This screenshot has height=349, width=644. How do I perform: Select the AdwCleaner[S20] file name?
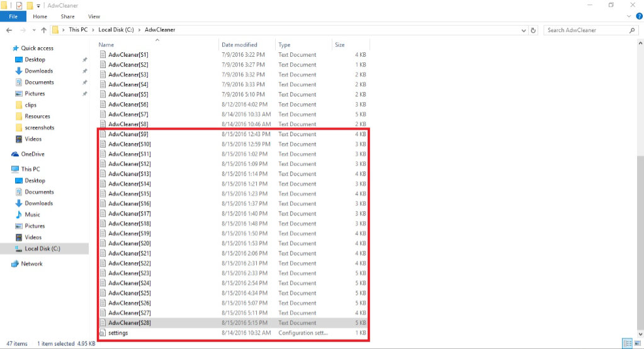point(130,243)
